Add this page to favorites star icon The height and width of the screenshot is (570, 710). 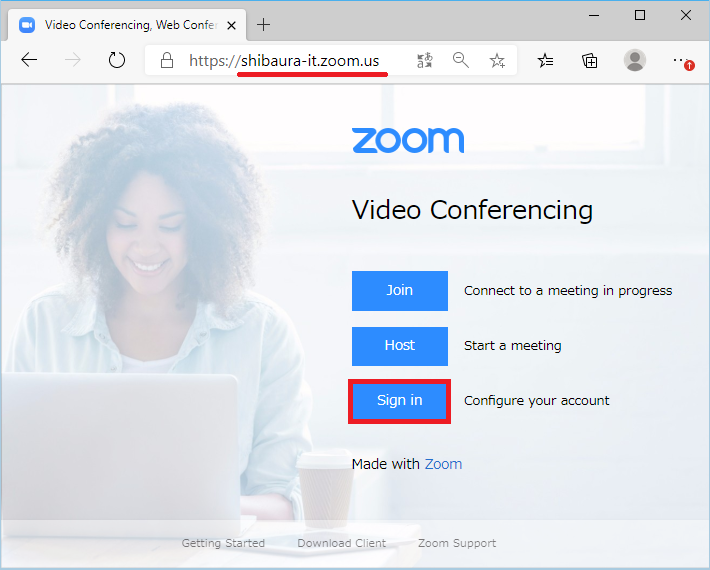pyautogui.click(x=497, y=60)
